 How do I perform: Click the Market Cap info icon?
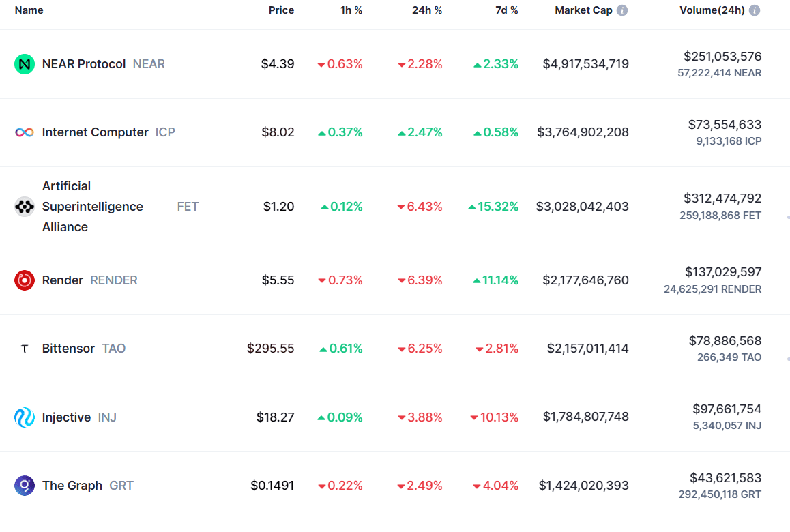coord(622,10)
